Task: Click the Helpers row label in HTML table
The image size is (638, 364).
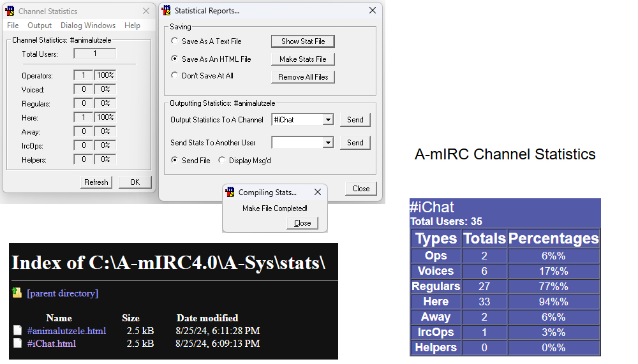Action: point(436,347)
